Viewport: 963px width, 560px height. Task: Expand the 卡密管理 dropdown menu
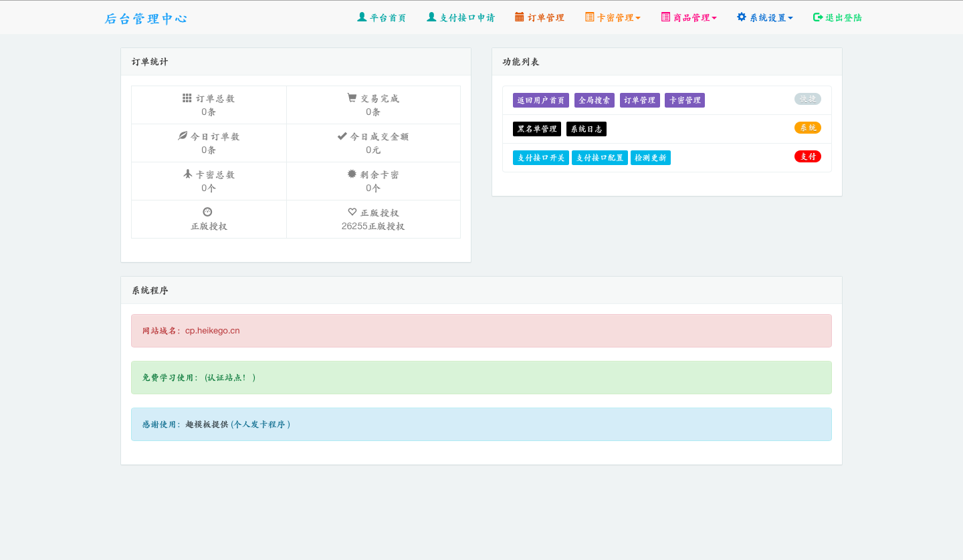[613, 17]
